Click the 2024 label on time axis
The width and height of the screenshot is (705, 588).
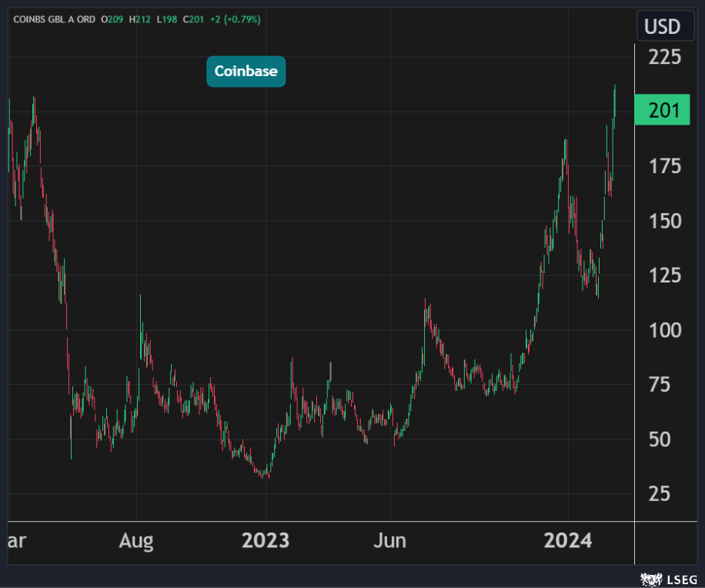tap(567, 540)
